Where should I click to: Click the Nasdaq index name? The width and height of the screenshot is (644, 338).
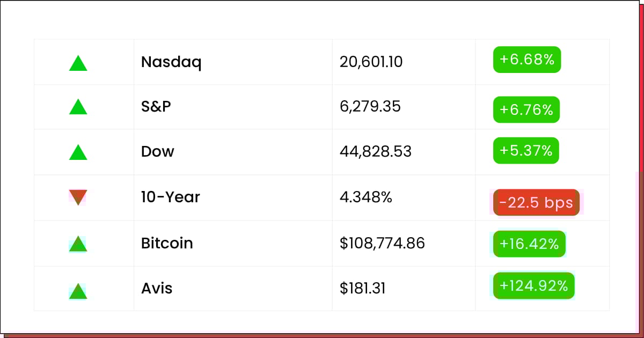click(x=171, y=62)
